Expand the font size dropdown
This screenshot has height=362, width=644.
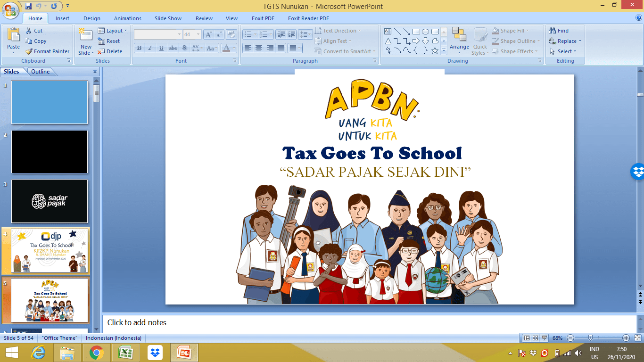(x=198, y=34)
